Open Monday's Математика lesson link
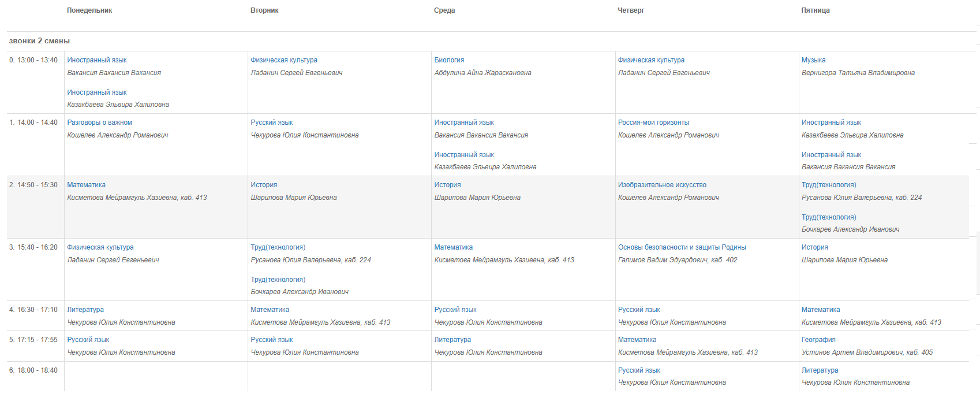The height and width of the screenshot is (416, 980). (86, 185)
